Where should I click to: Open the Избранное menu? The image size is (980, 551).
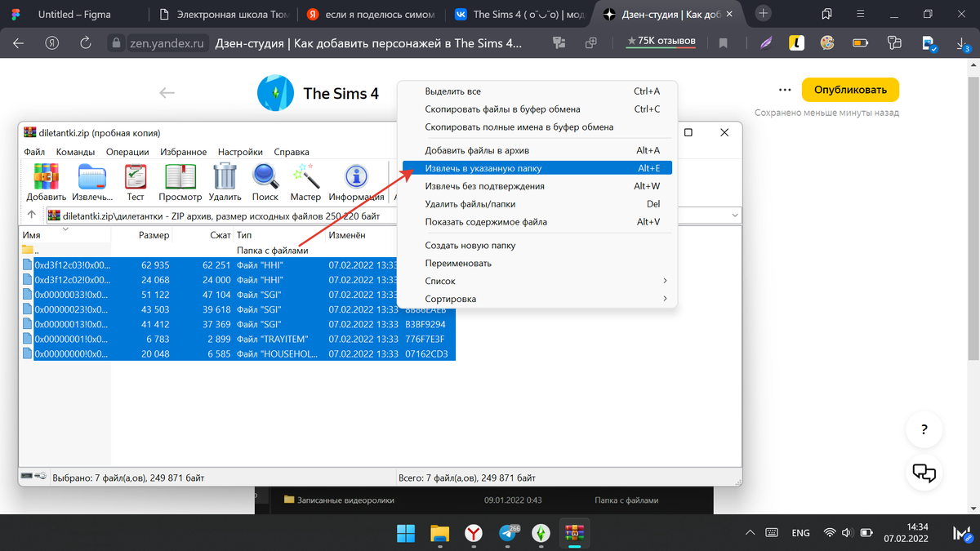tap(183, 152)
